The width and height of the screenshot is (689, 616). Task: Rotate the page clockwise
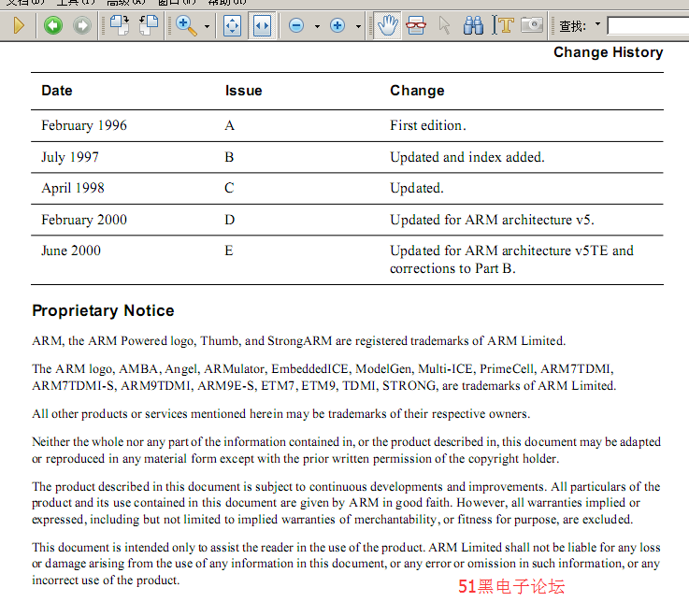tap(119, 25)
